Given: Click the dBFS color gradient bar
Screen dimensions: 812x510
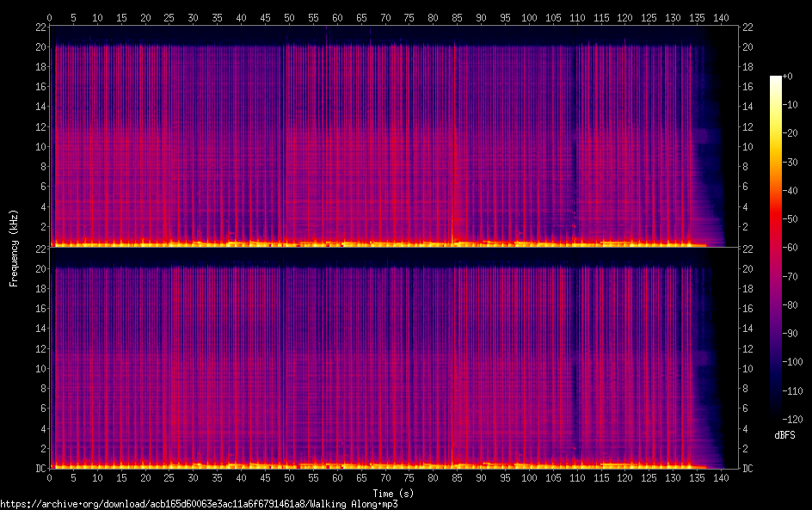Looking at the screenshot, I should [776, 248].
